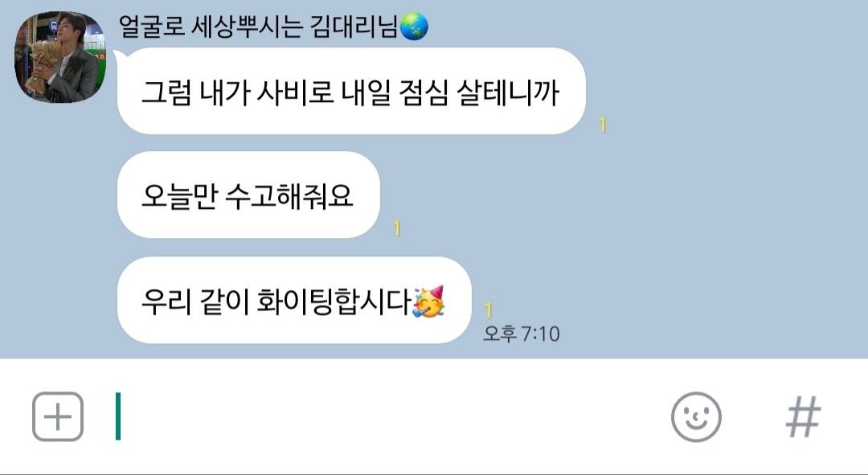The image size is (868, 475).
Task: Click the 오후 7:10 timestamp
Action: pos(522,334)
